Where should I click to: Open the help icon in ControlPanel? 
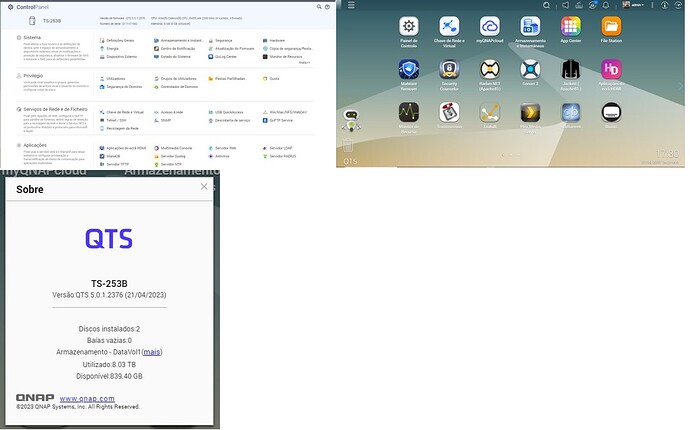coord(327,7)
